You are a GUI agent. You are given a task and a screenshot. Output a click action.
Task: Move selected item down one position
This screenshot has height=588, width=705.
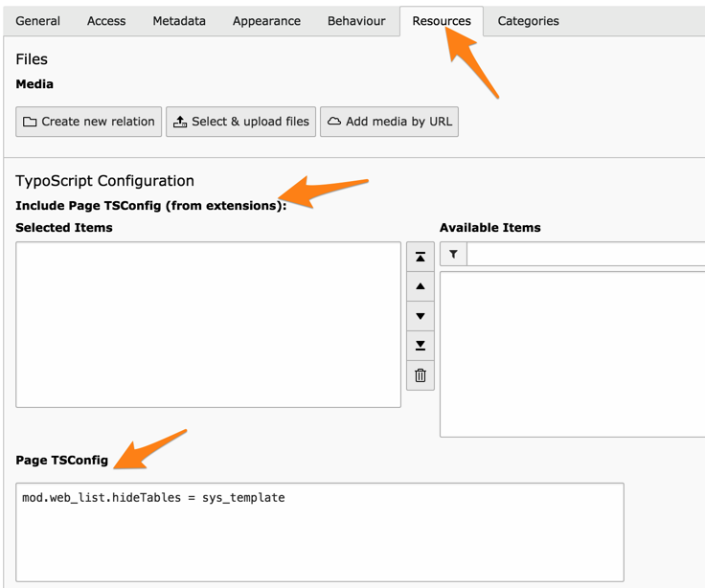(x=421, y=316)
